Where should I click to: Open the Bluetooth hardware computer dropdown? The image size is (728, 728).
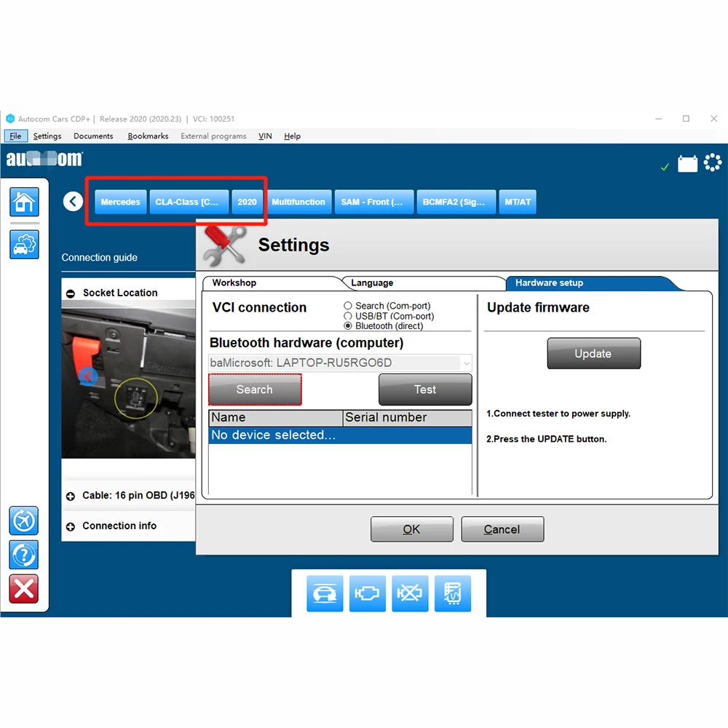pyautogui.click(x=340, y=363)
